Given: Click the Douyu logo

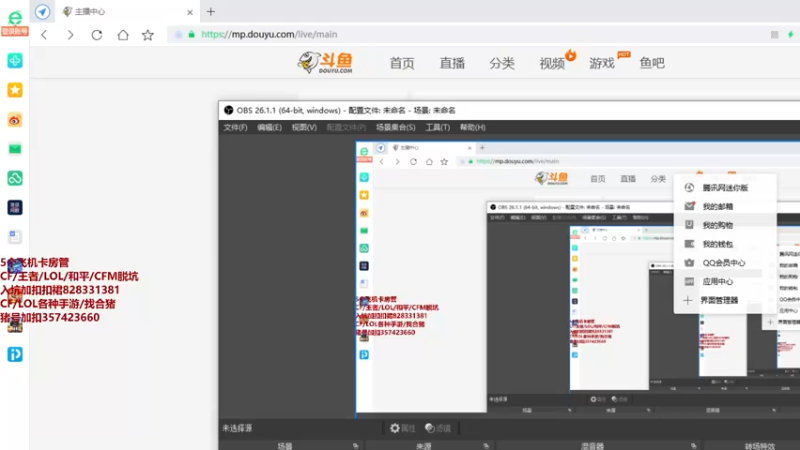Looking at the screenshot, I should 325,63.
